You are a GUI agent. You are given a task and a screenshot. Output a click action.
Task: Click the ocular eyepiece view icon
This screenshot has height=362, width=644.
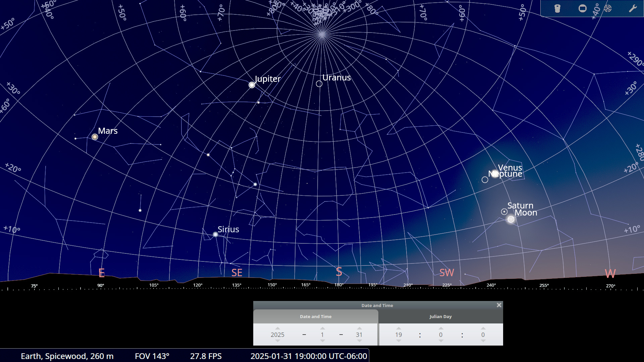pos(557,8)
